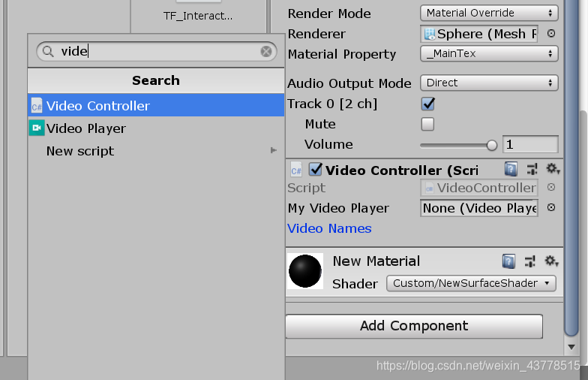Enable the Mute checkbox
Image resolution: width=588 pixels, height=380 pixels.
coord(427,124)
